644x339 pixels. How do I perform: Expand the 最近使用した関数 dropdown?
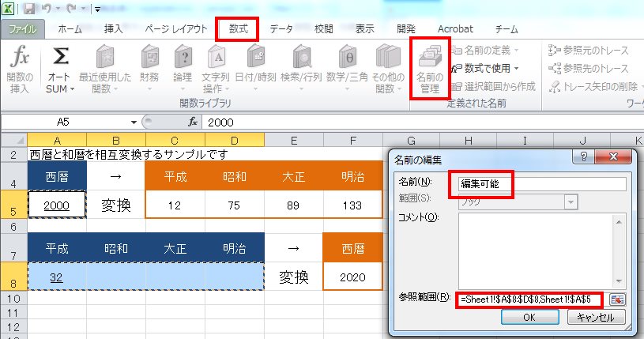(x=104, y=88)
